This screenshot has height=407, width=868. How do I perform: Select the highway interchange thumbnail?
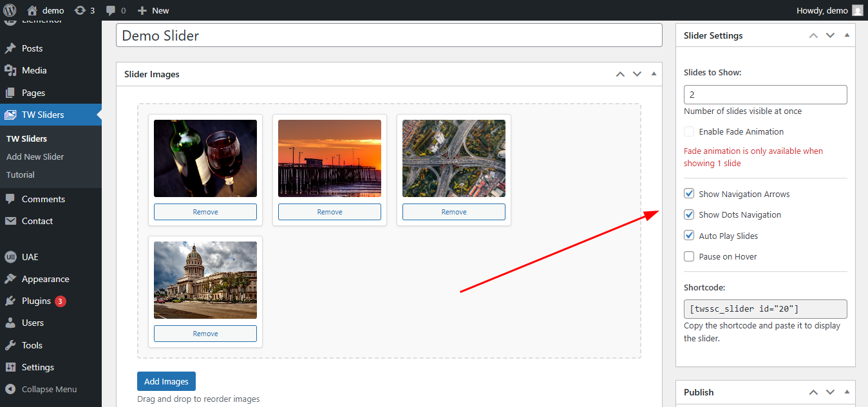454,158
